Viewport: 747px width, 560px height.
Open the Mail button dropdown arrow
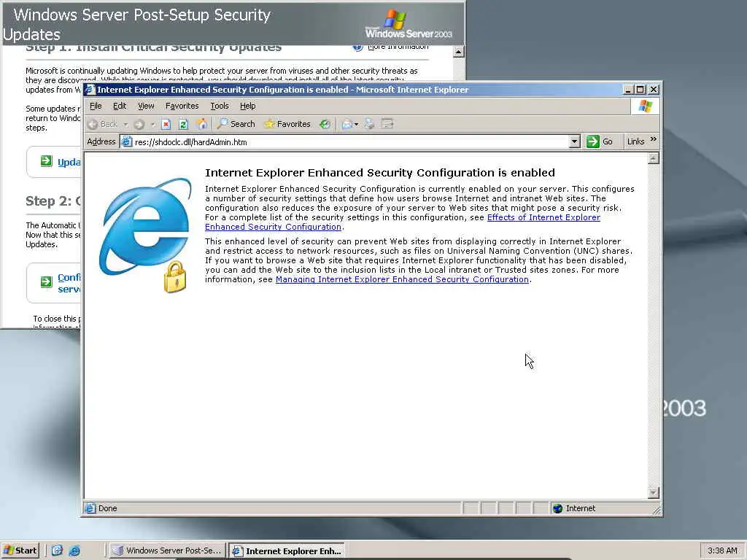point(356,125)
